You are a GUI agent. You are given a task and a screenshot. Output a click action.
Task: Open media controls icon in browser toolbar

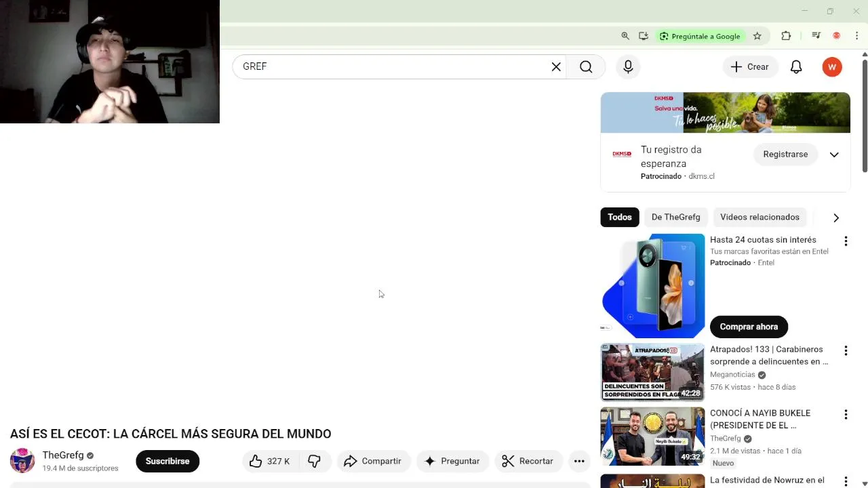tap(816, 36)
